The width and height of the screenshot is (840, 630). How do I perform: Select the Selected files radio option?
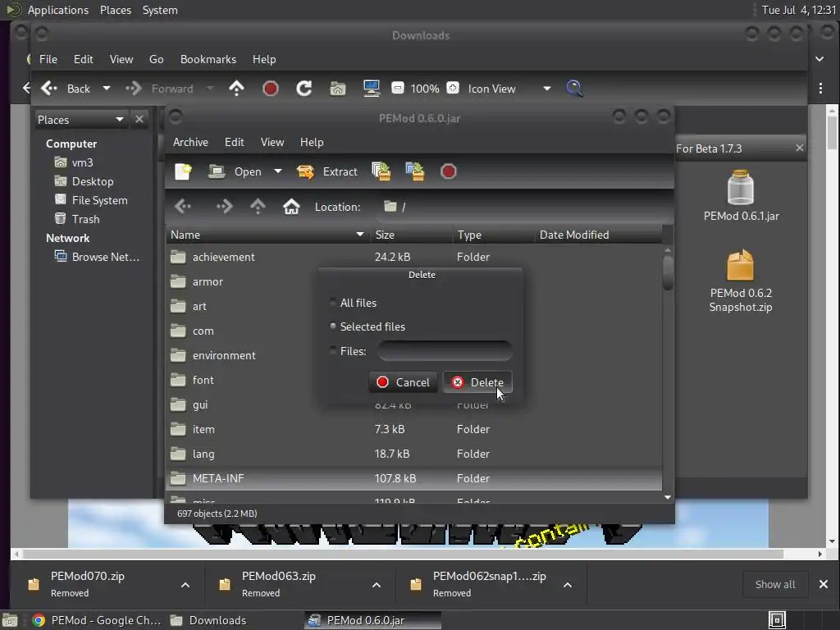point(367,326)
